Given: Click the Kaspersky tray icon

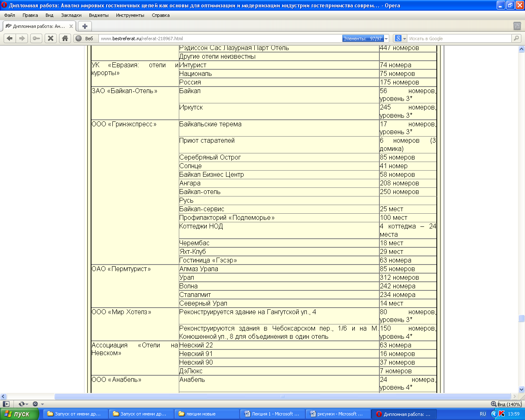Looking at the screenshot, I should pos(501,414).
